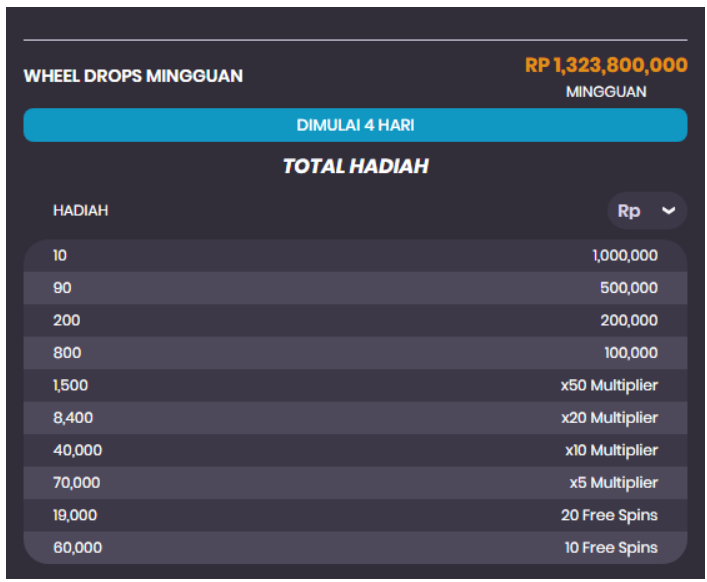
Task: Click the MINGGUAN label under the total
Action: (x=606, y=92)
